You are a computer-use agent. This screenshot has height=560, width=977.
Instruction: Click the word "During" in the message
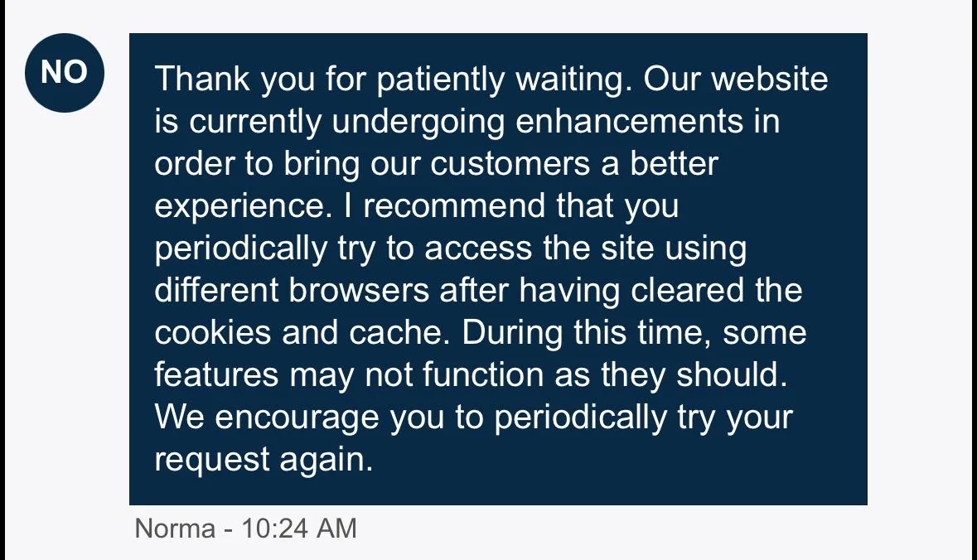click(512, 333)
